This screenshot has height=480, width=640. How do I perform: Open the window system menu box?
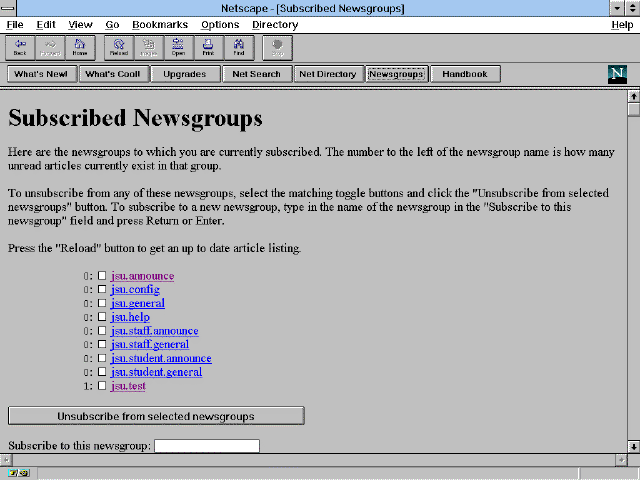[8, 8]
